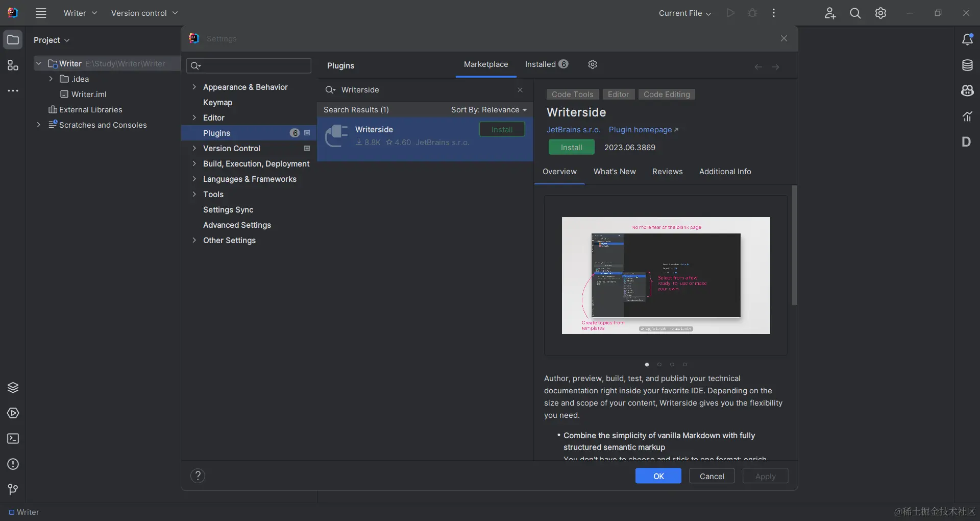The height and width of the screenshot is (521, 980).
Task: Switch to the Marketplace tab
Action: tap(486, 64)
